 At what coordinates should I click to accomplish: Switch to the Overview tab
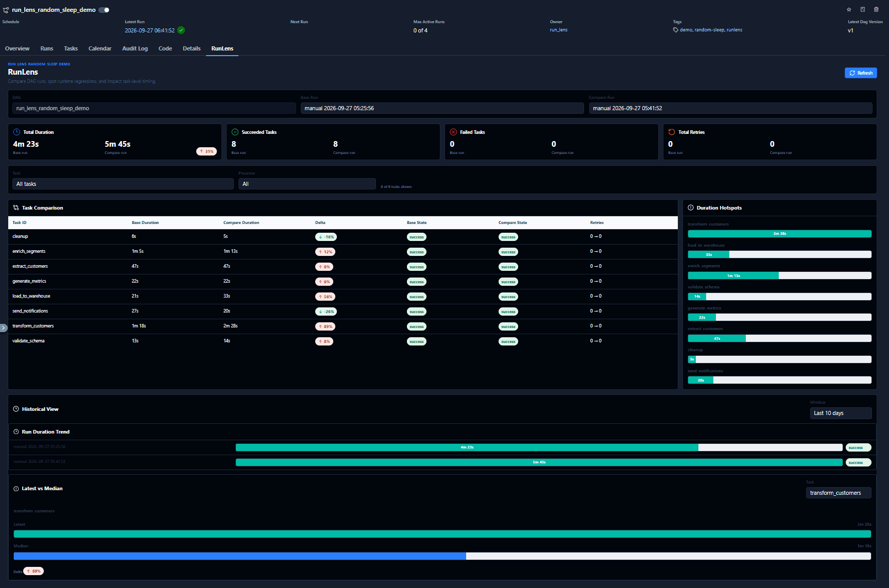(x=17, y=48)
